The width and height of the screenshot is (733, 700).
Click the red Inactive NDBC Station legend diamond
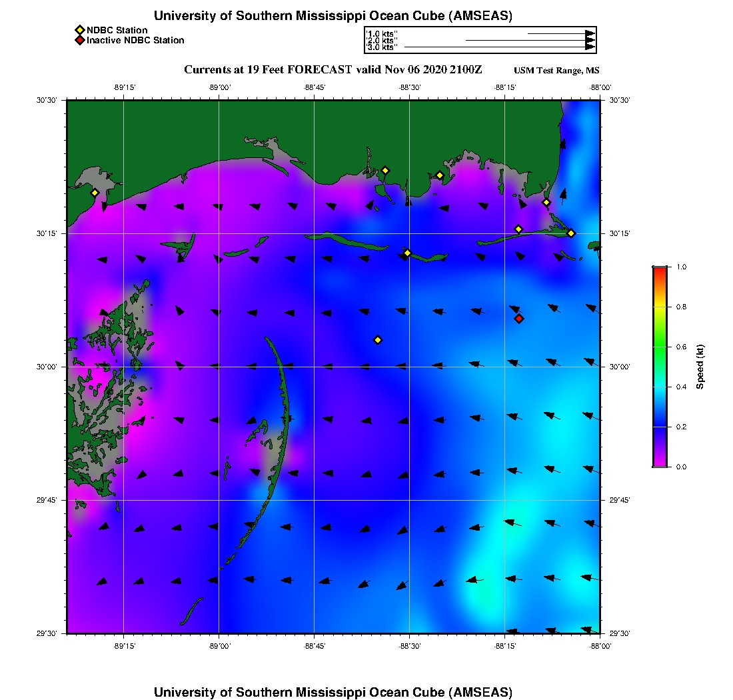(79, 41)
